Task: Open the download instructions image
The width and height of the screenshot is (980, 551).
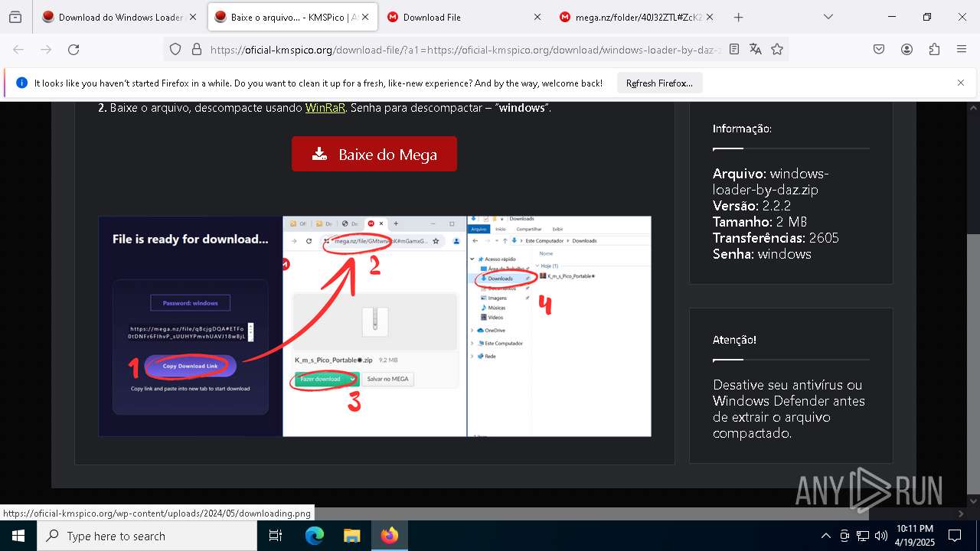Action: click(374, 326)
